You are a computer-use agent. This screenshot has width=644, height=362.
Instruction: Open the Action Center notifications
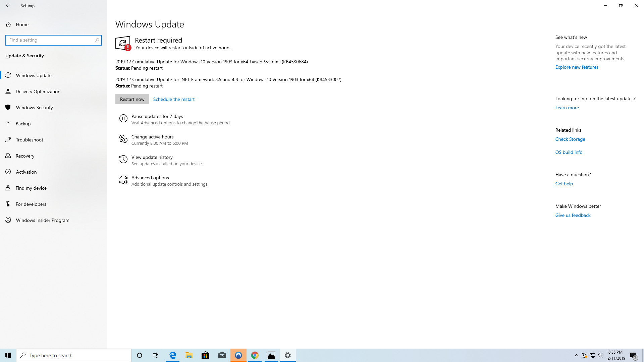[633, 356]
